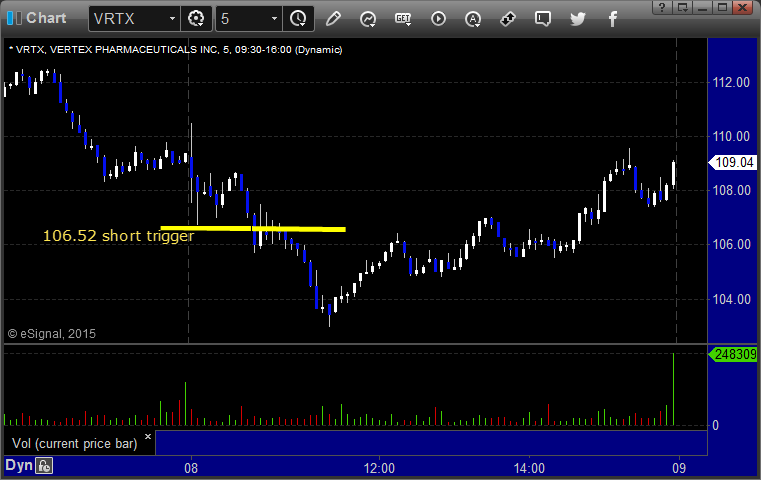761x480 pixels.
Task: Click the 08 date label on time axis
Action: (191, 468)
